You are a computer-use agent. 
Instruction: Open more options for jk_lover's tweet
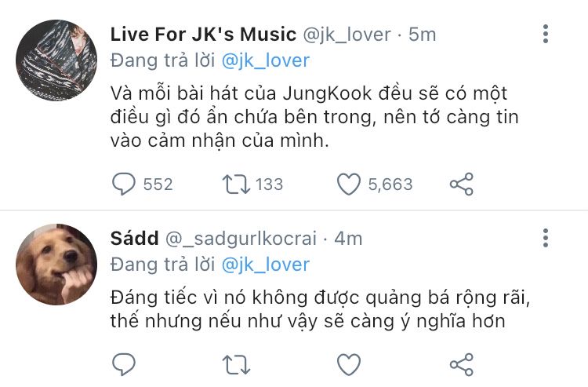tap(546, 35)
